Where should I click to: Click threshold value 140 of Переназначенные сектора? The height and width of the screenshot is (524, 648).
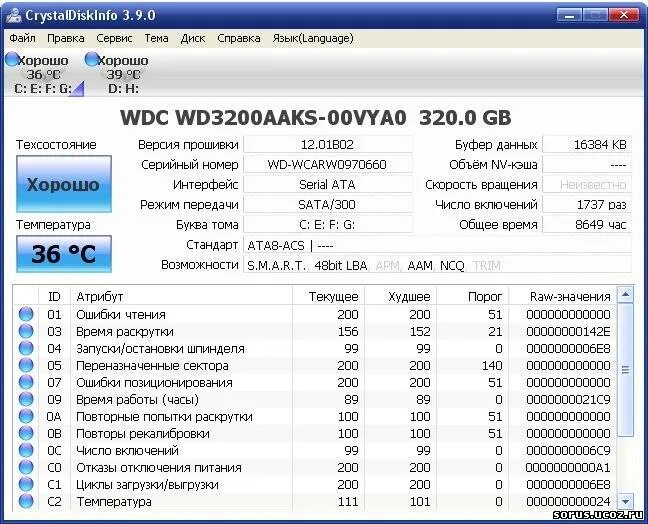click(492, 365)
